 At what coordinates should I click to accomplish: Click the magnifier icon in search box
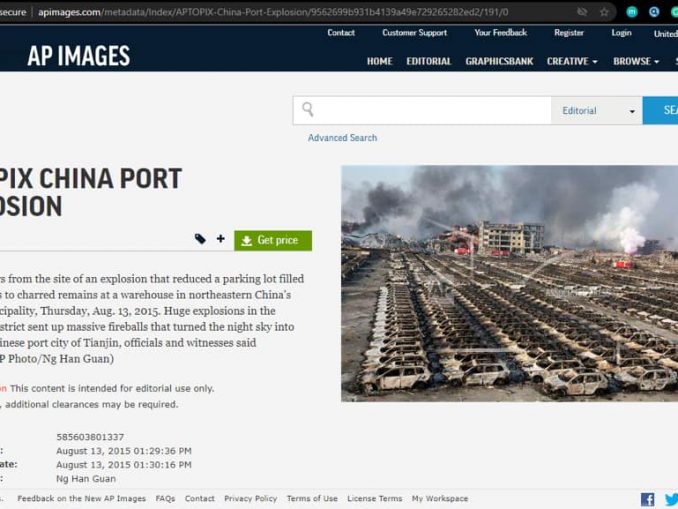tap(307, 109)
